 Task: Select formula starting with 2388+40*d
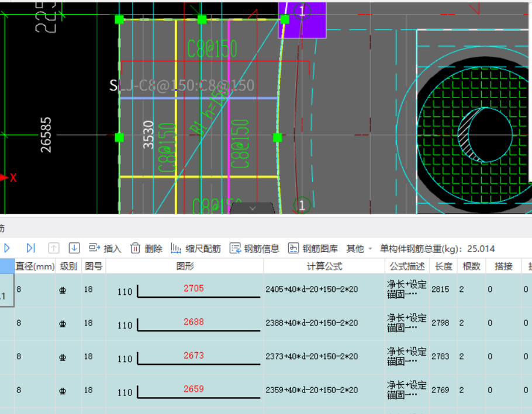pyautogui.click(x=312, y=323)
